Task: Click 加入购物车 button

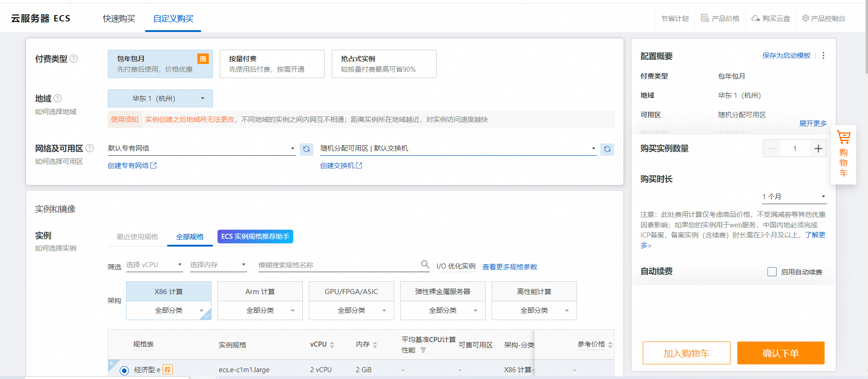Action: pyautogui.click(x=686, y=353)
